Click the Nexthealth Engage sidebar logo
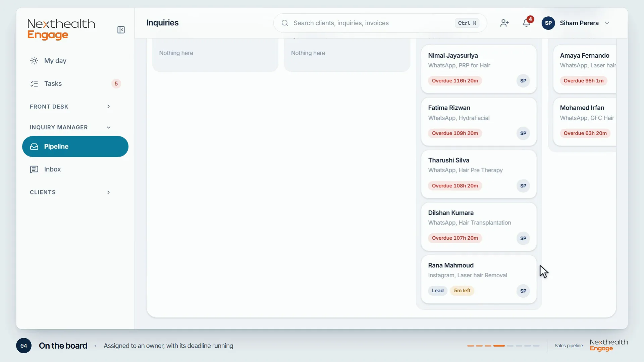The image size is (644, 362). point(61,29)
